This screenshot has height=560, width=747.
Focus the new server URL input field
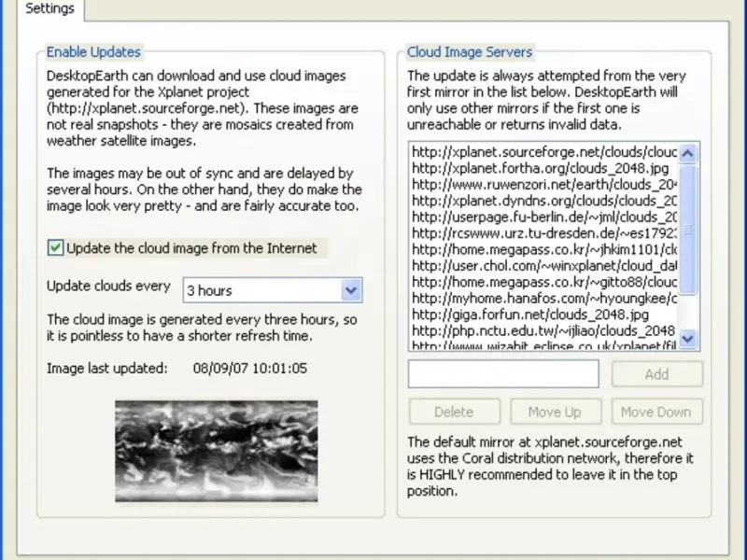coord(503,374)
